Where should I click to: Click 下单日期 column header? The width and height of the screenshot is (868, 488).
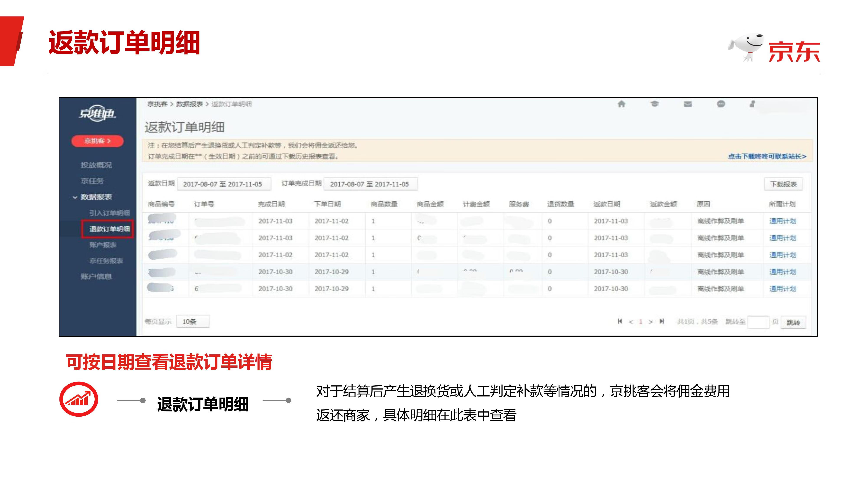327,204
